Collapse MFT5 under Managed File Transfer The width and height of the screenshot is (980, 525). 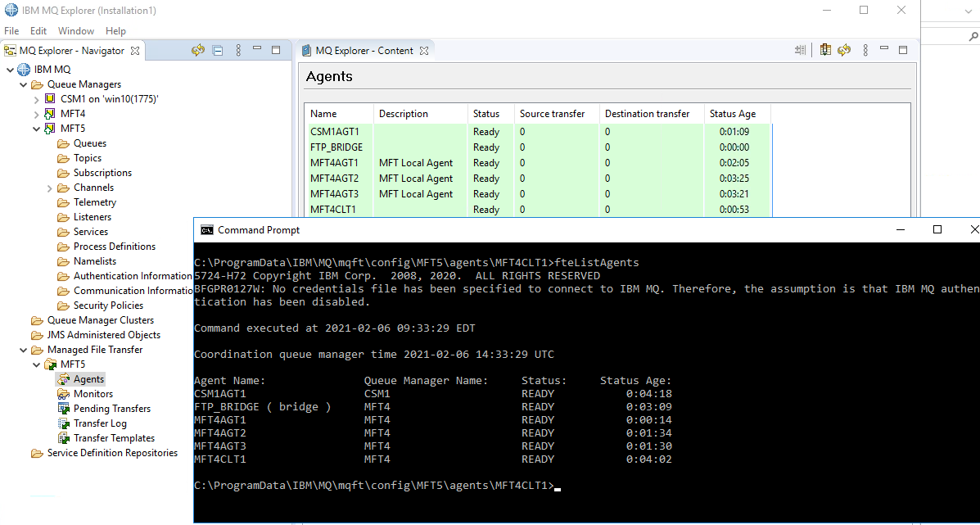[x=36, y=364]
